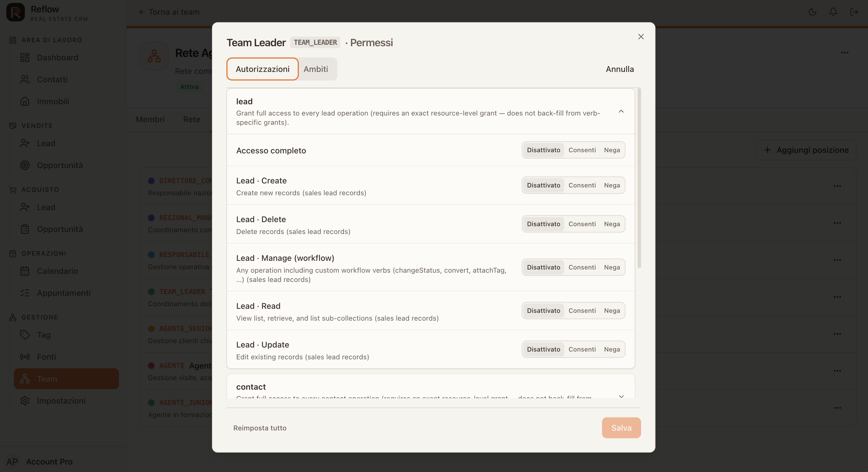Go to Immobili in the sidebar
Viewport: 868px width, 472px height.
(x=66, y=101)
